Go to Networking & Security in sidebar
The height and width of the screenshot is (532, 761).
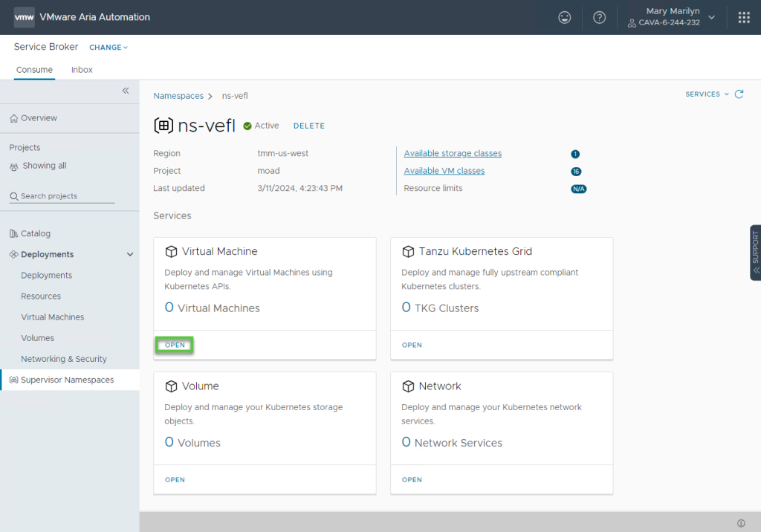tap(64, 359)
